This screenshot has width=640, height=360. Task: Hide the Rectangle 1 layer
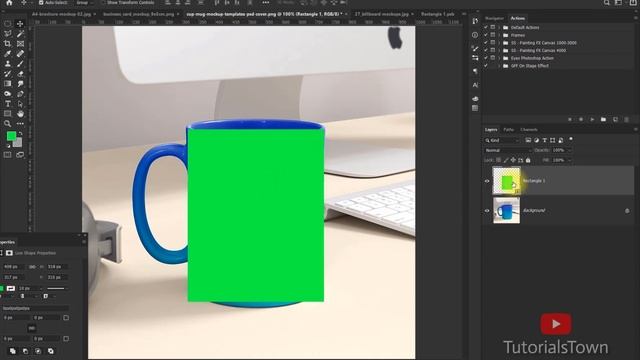(x=487, y=181)
